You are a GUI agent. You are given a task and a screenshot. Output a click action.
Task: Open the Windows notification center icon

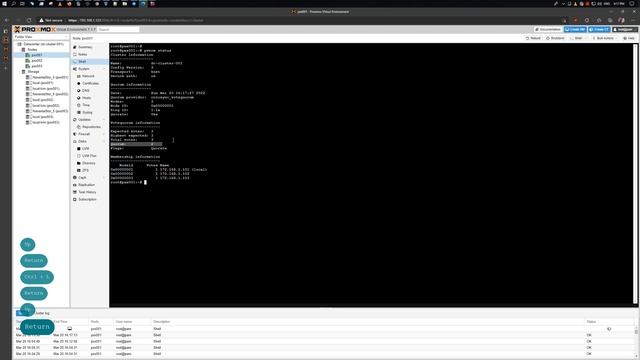(631, 4)
